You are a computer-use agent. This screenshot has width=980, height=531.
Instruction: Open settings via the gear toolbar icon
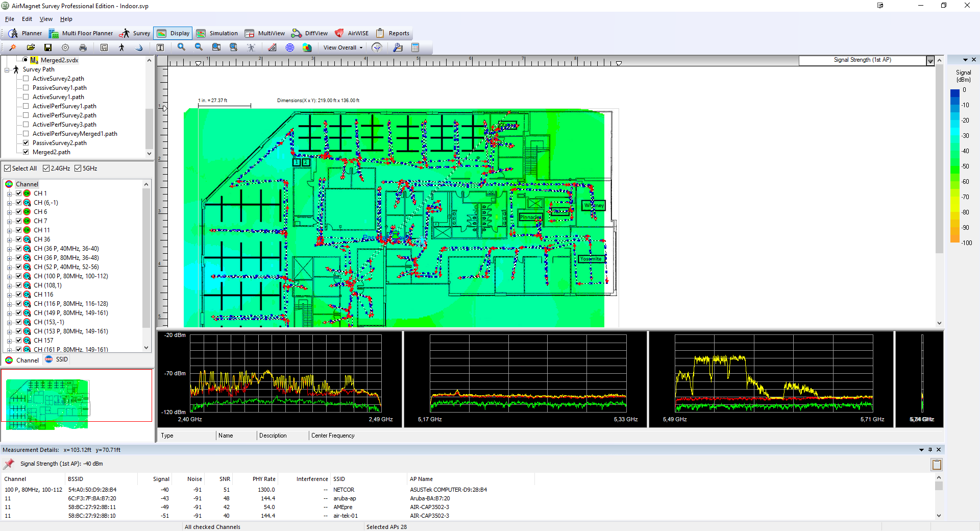click(x=65, y=47)
